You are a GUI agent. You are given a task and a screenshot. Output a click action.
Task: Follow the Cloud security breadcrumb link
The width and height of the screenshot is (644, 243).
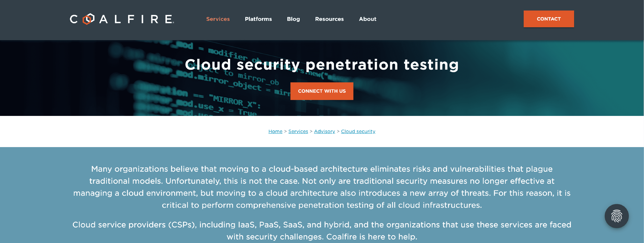[358, 131]
